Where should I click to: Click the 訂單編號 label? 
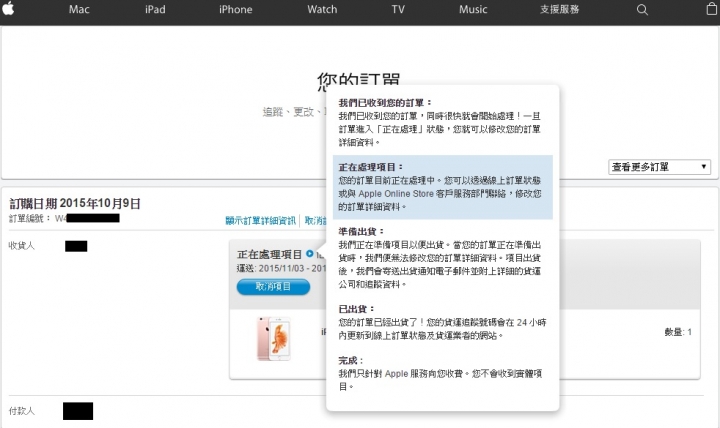tap(30, 219)
